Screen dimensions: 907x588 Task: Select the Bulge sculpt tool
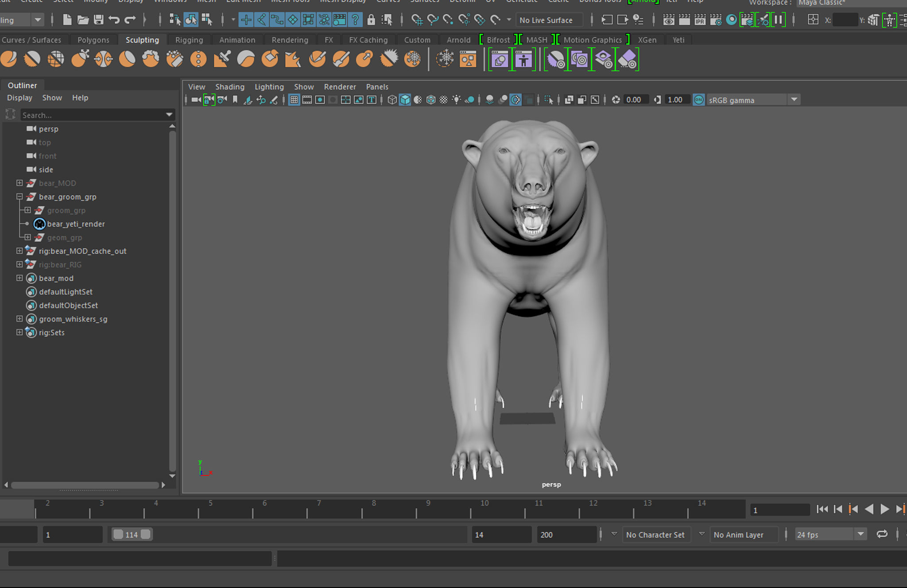[x=364, y=58]
